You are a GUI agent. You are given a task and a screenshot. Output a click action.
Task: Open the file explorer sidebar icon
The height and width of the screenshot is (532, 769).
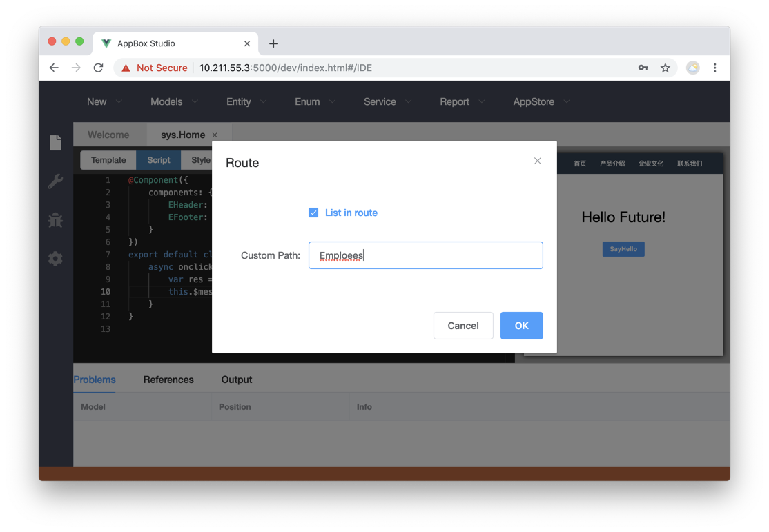tap(55, 143)
